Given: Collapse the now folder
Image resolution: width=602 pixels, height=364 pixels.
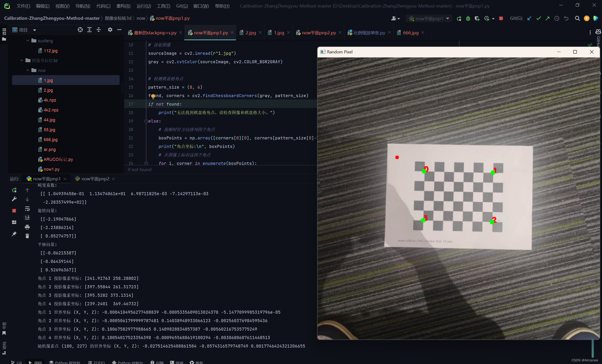Looking at the screenshot, I should [x=28, y=70].
